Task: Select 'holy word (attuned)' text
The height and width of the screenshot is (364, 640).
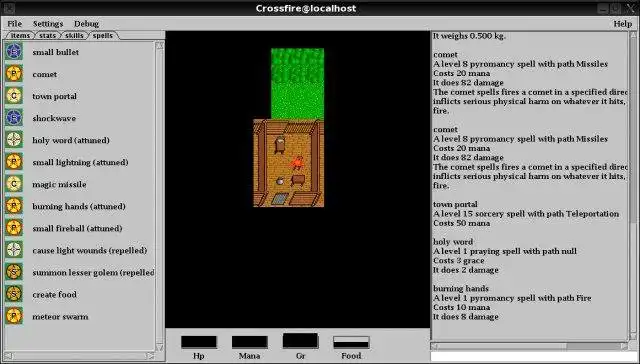Action: coord(71,140)
